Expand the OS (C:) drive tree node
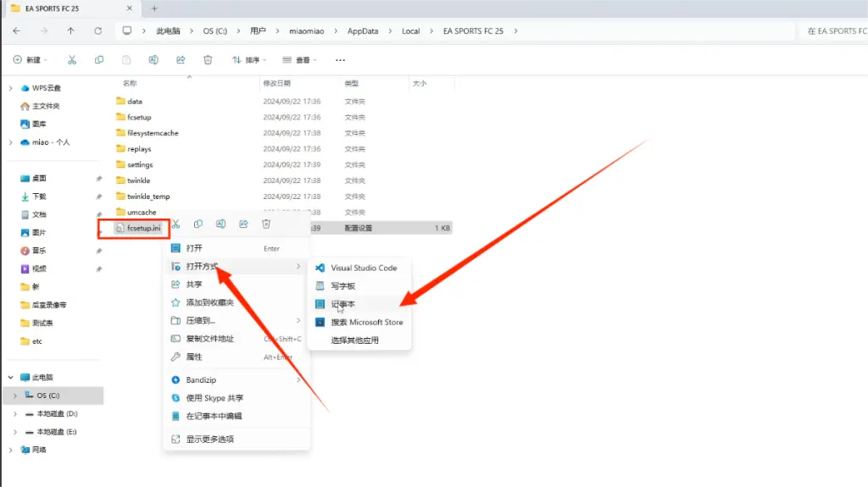The height and width of the screenshot is (487, 868). coord(15,396)
